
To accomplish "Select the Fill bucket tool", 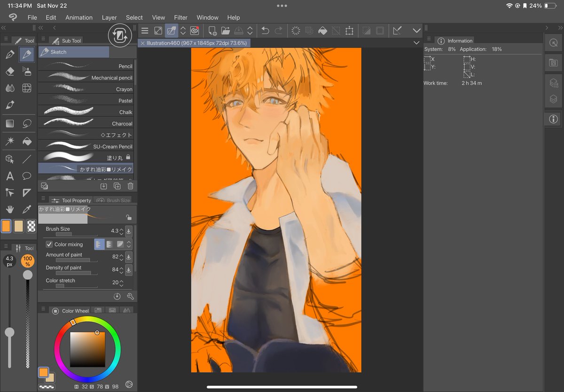I will (27, 141).
